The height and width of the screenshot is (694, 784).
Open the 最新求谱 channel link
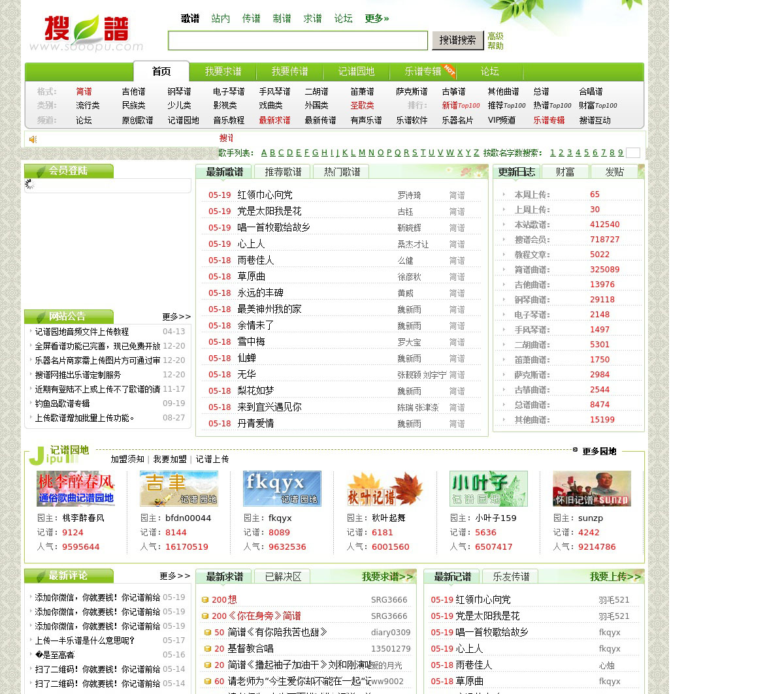[x=274, y=120]
